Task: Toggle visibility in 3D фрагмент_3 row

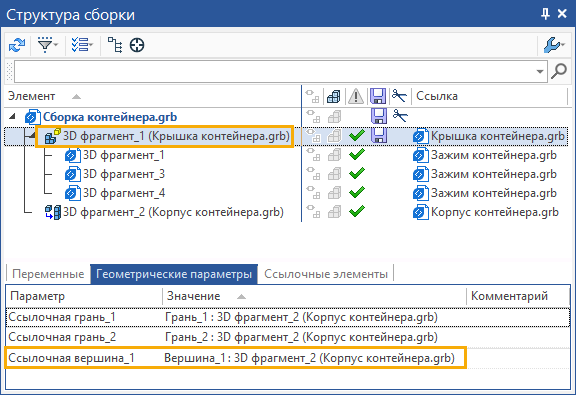Action: pyautogui.click(x=313, y=174)
